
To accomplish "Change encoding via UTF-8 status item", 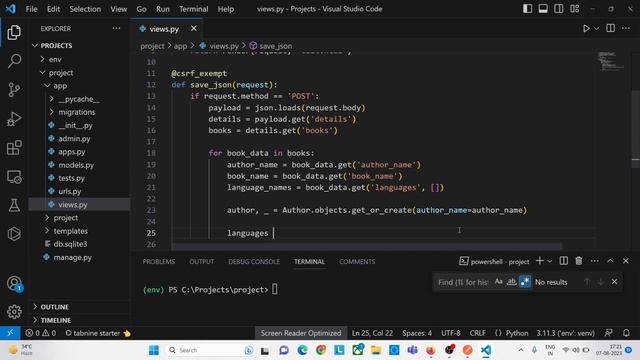I will 451,333.
